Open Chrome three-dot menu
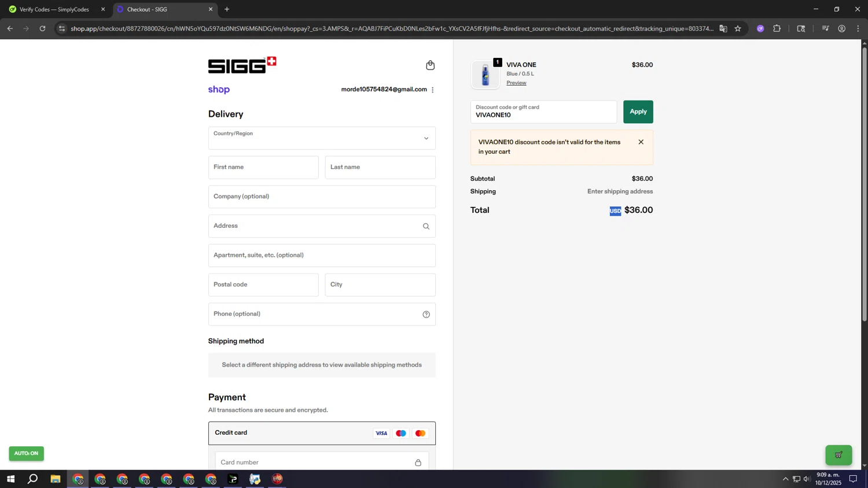The width and height of the screenshot is (868, 488). point(858,28)
